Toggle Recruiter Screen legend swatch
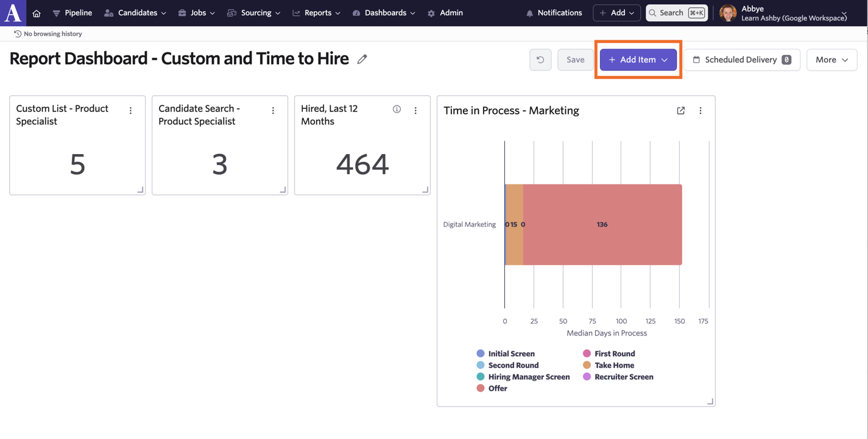868x439 pixels. tap(587, 377)
